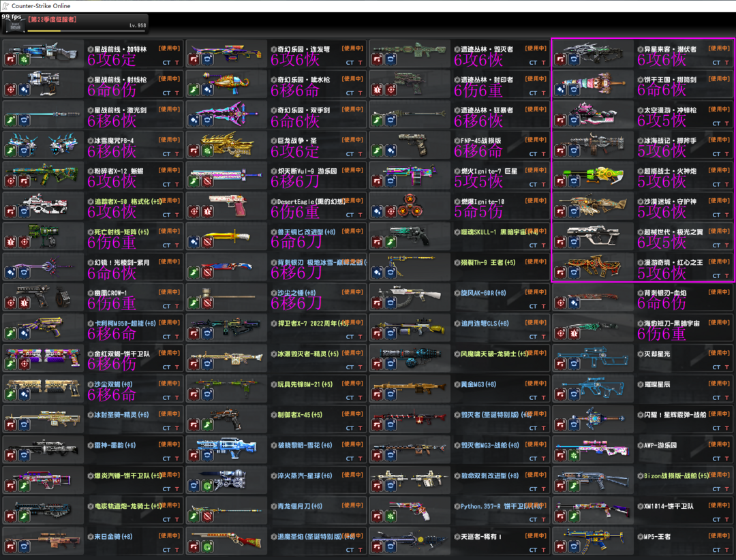Screen dimensions: 736x560
Task: Click the 破晓黎明-雪花 (+6) blue weapon image
Action: tap(226, 449)
